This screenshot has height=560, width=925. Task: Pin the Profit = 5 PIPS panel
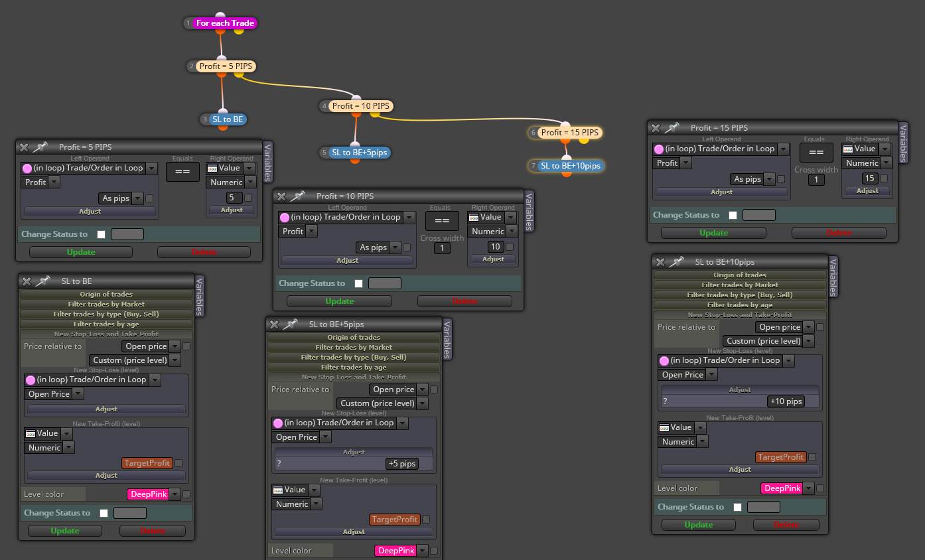(40, 147)
